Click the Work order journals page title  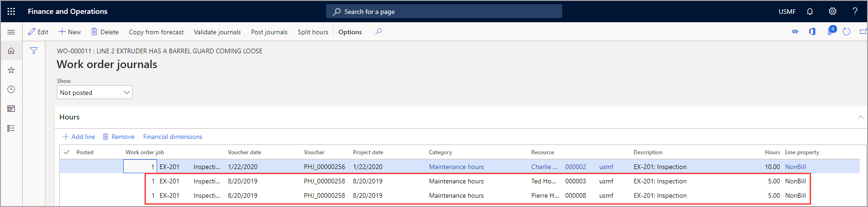tap(107, 64)
